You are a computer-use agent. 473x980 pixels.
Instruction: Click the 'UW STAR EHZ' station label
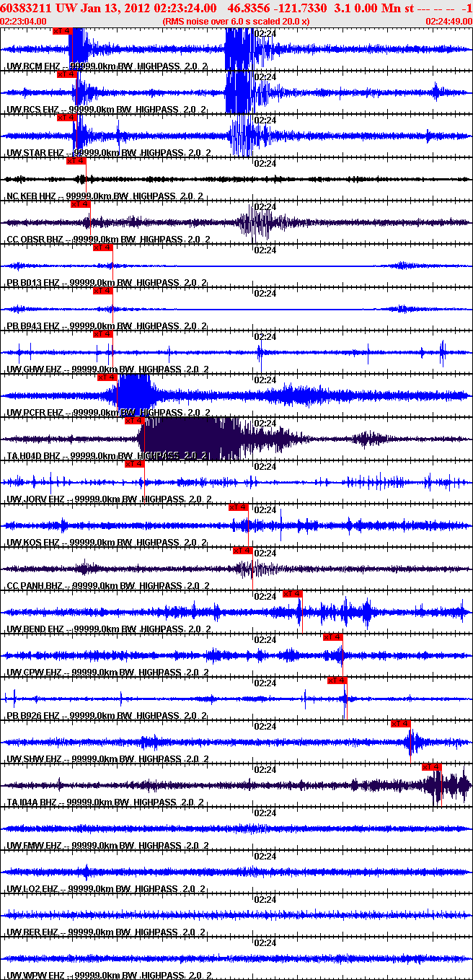coord(36,153)
